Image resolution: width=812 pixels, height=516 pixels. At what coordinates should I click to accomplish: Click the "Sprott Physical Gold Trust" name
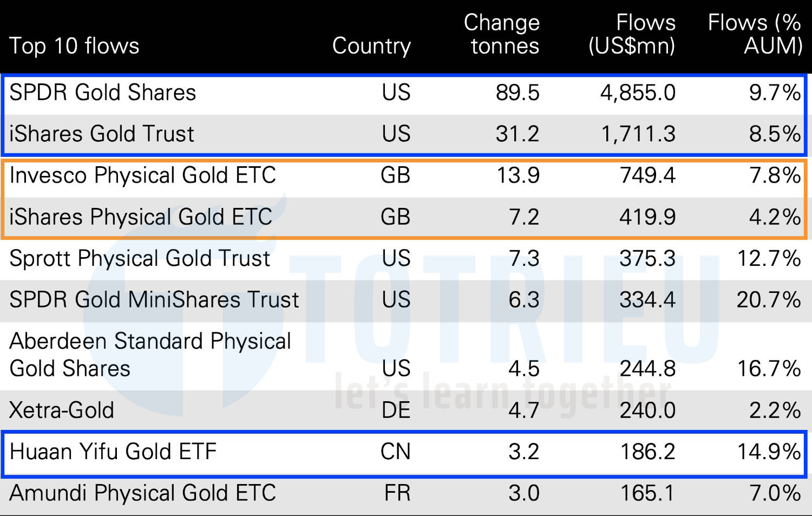coord(140,258)
